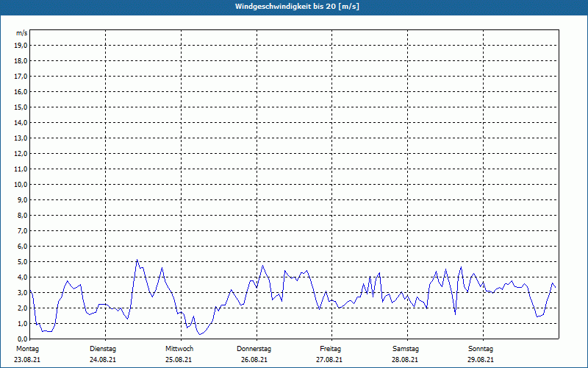Click the 'm/s' unit label
This screenshot has width=588, height=368.
22,33
